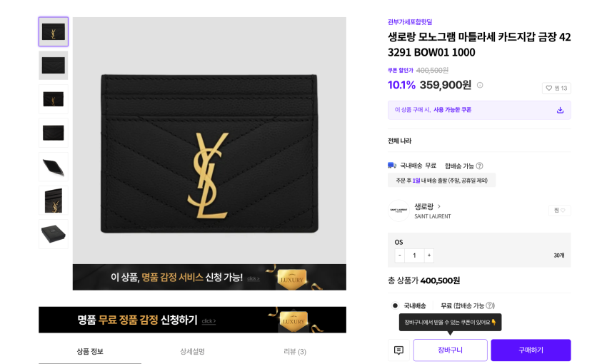The width and height of the screenshot is (607, 364).
Task: Decrease quantity with the minus button
Action: tap(399, 256)
